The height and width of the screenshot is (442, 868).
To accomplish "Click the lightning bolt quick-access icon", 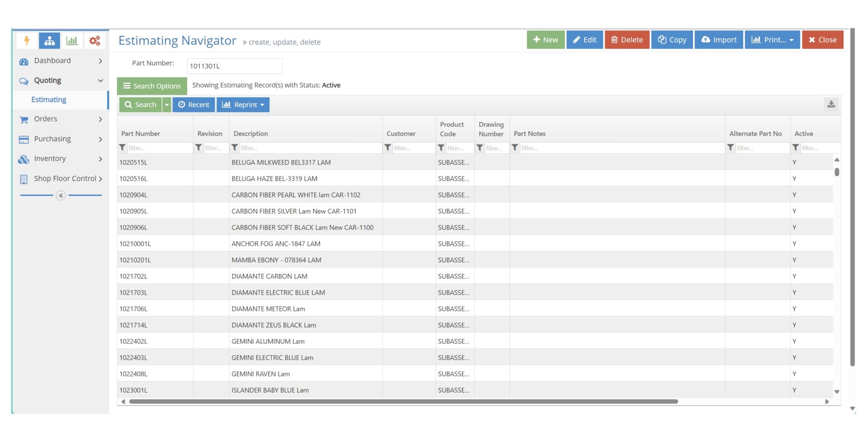I will (x=27, y=41).
